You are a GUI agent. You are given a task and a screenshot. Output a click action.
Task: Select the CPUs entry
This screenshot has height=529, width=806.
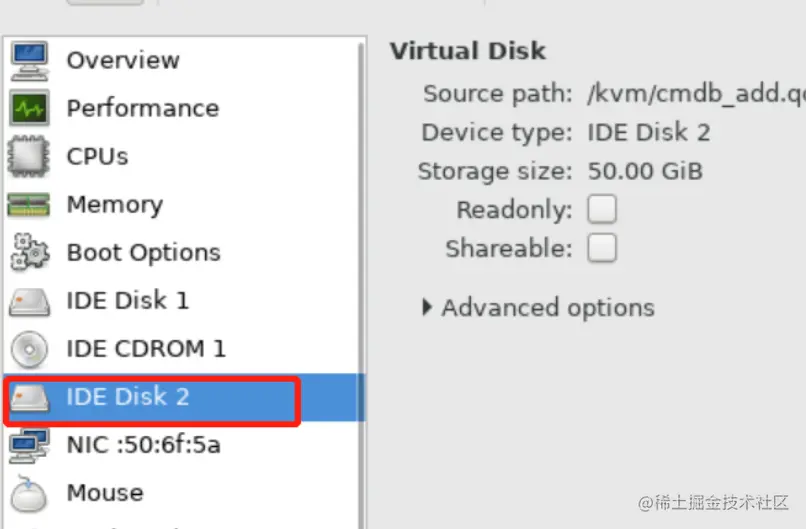click(x=97, y=156)
